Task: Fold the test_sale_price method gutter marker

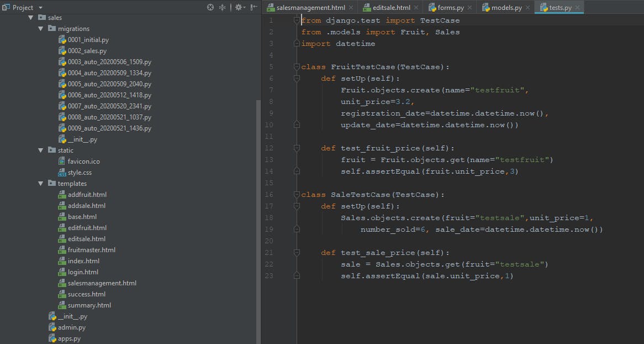Action: [x=297, y=253]
